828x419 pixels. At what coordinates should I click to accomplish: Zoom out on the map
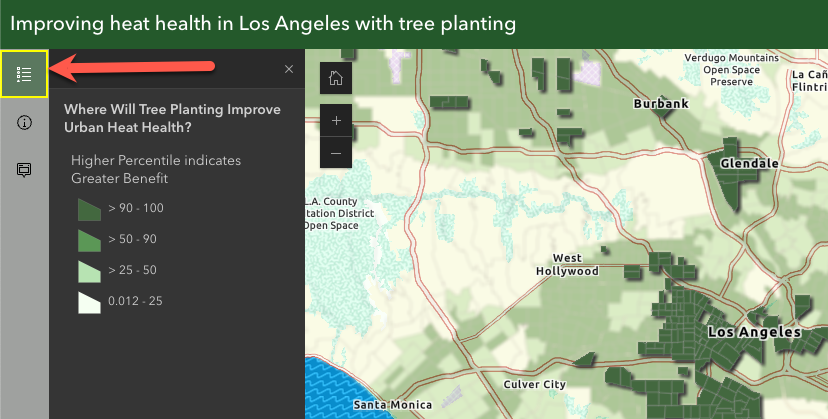pos(336,153)
